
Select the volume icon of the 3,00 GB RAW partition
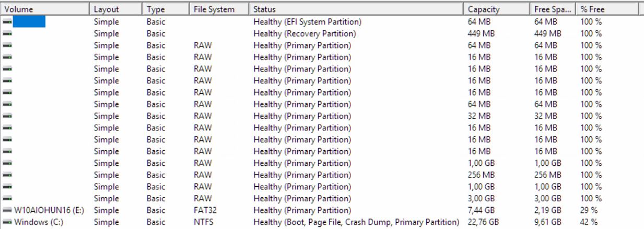pyautogui.click(x=7, y=199)
